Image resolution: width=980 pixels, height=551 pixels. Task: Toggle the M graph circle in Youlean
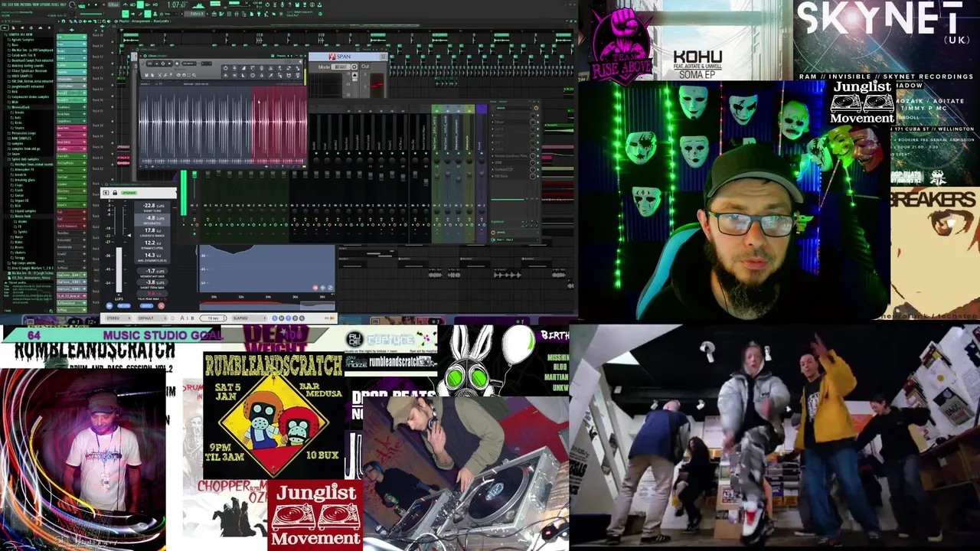click(281, 318)
